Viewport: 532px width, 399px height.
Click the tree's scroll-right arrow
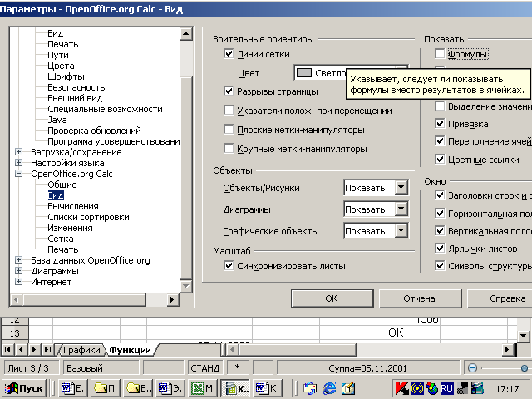point(172,299)
